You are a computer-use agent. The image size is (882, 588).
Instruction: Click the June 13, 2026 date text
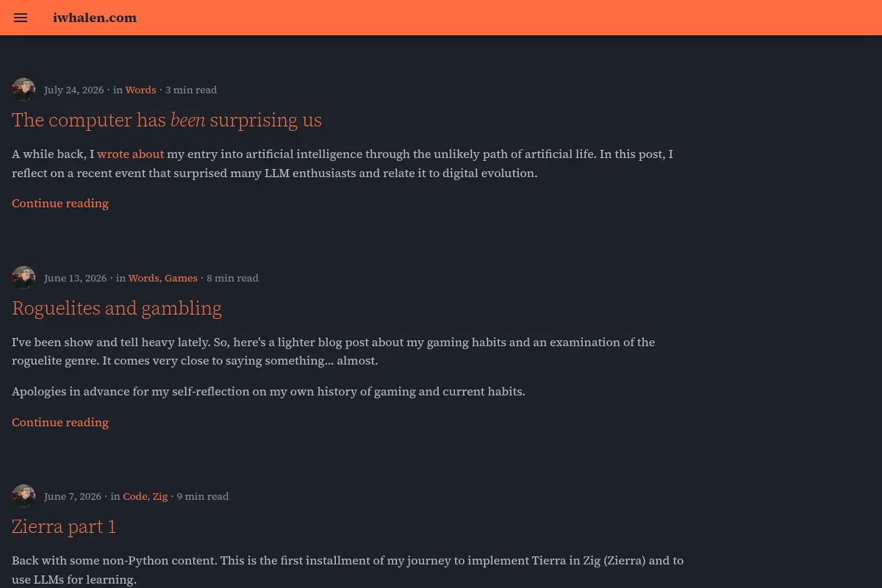coord(75,278)
